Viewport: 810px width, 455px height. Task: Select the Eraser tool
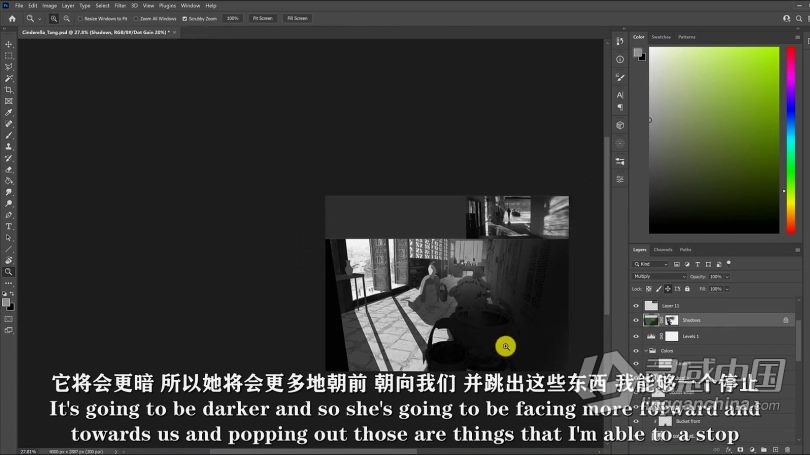(9, 169)
